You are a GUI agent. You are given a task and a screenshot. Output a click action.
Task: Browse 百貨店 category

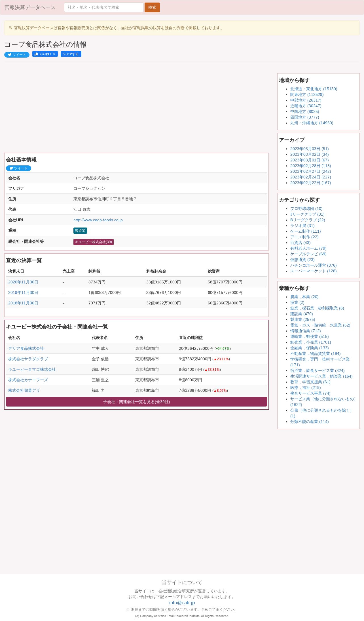tap(300, 243)
